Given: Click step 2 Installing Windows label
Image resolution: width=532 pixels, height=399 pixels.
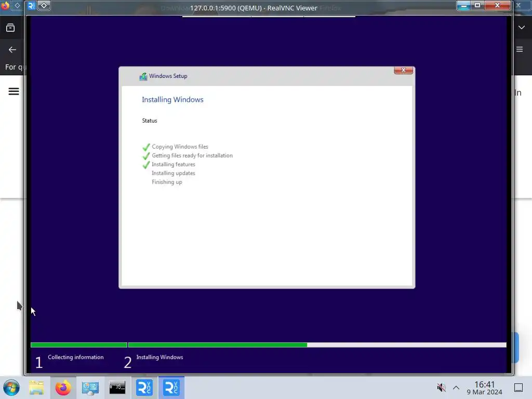Looking at the screenshot, I should [159, 357].
